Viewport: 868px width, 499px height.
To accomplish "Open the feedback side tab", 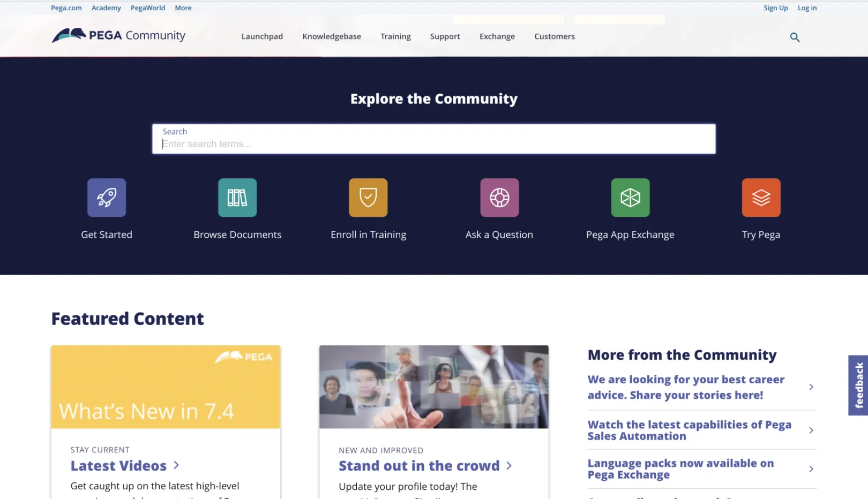I will pyautogui.click(x=858, y=385).
